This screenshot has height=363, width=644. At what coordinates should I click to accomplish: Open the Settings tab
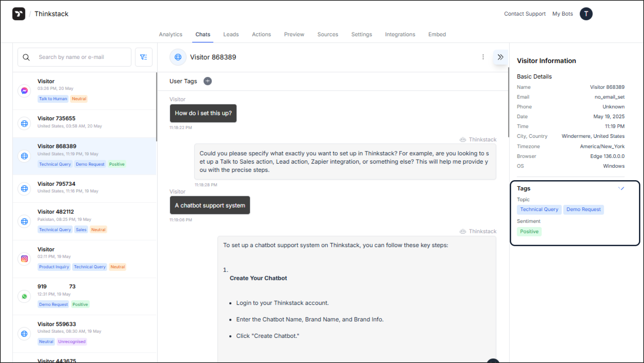click(x=361, y=34)
